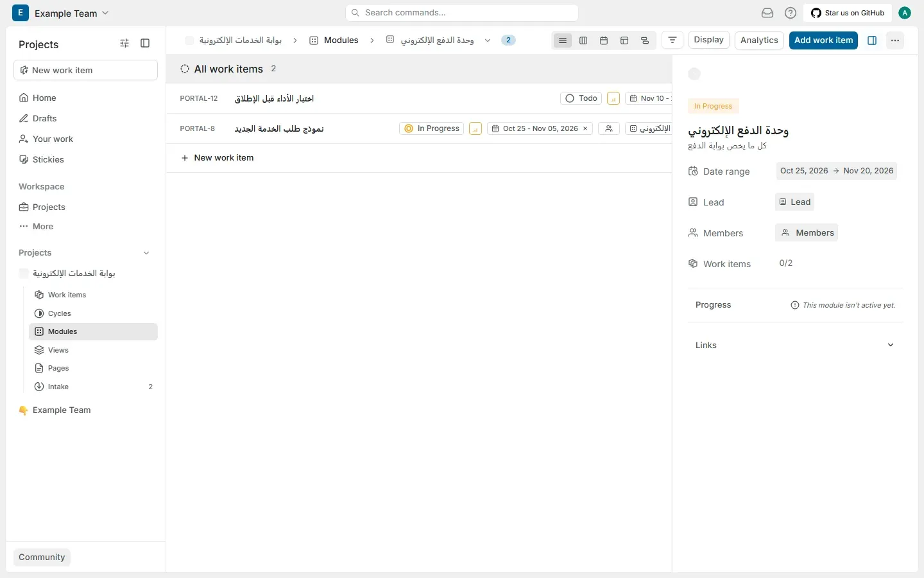Open the inbox notifications icon
This screenshot has width=924, height=578.
click(767, 13)
